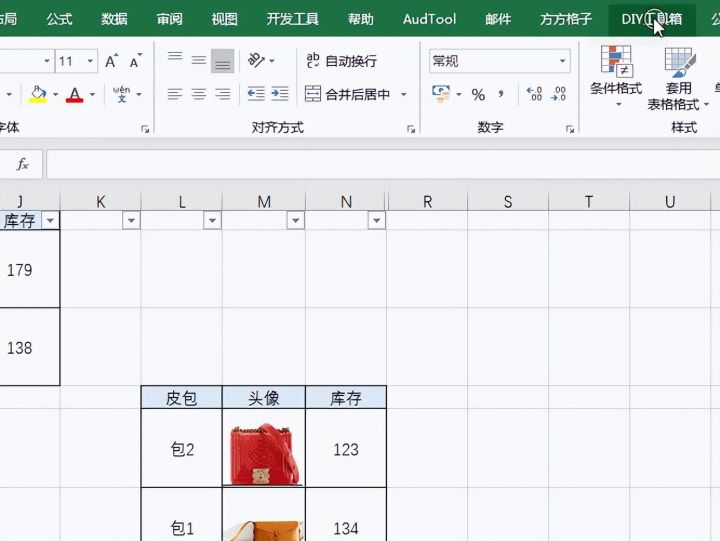
Task: Increase decimal places
Action: 534,94
